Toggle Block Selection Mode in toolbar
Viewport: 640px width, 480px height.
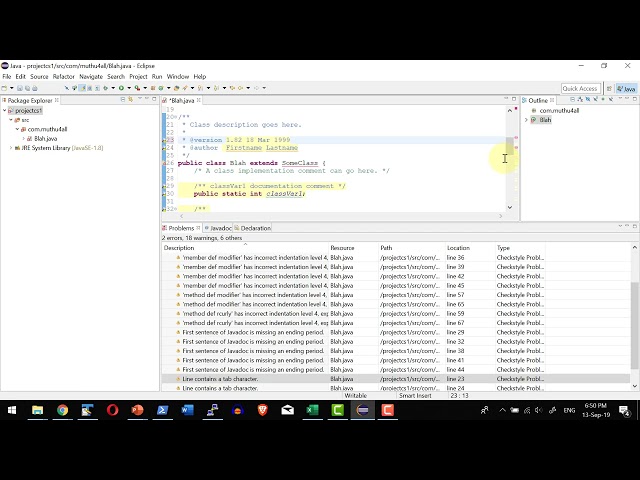90,88
